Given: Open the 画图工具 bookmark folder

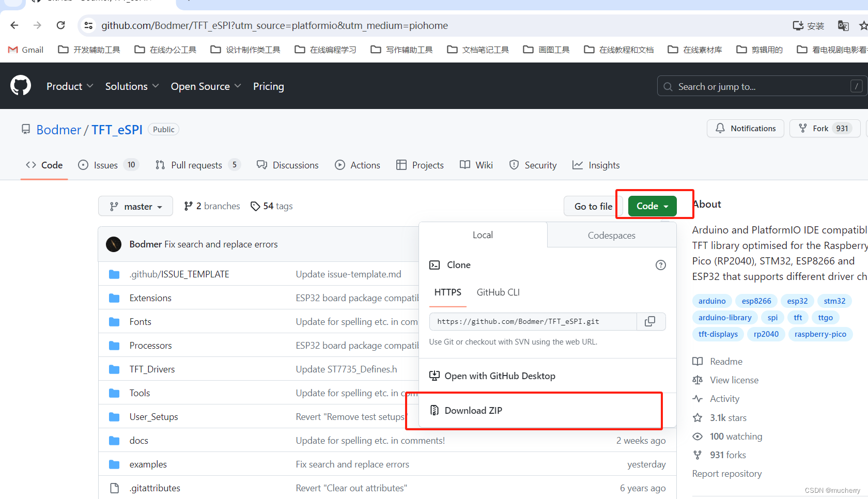Looking at the screenshot, I should [x=547, y=50].
